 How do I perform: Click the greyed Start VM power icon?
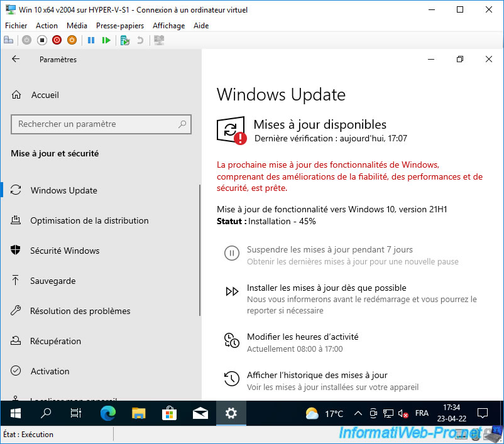point(26,40)
